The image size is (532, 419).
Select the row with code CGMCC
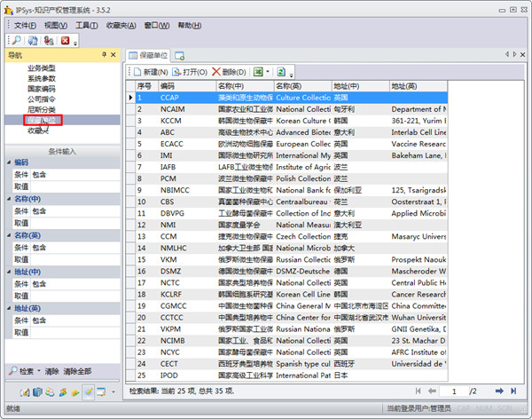(x=292, y=306)
